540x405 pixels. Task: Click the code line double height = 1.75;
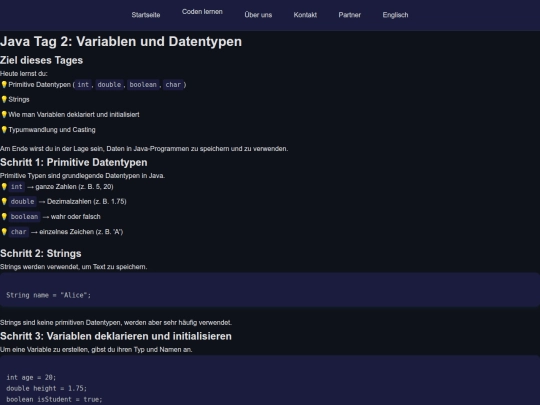(x=46, y=388)
